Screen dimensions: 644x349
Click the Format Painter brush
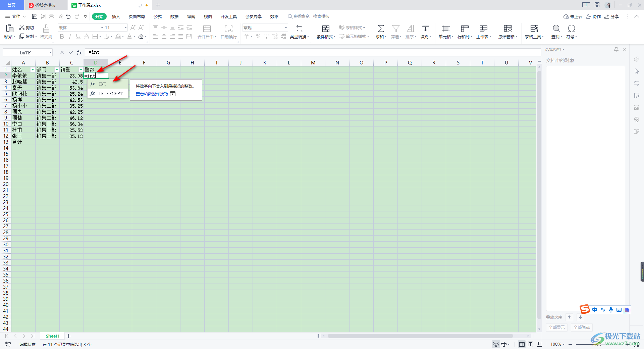pos(46,29)
